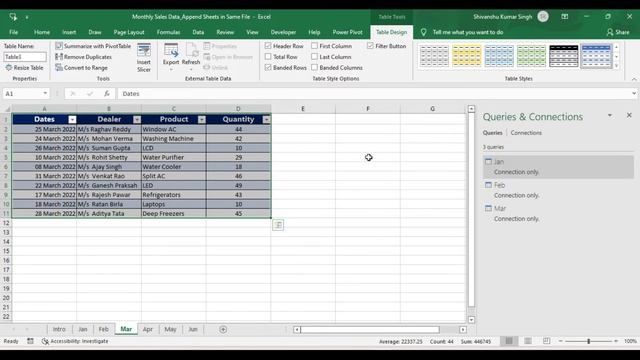The width and height of the screenshot is (640, 360).
Task: Close the Queries & Connections pane
Action: tap(629, 116)
